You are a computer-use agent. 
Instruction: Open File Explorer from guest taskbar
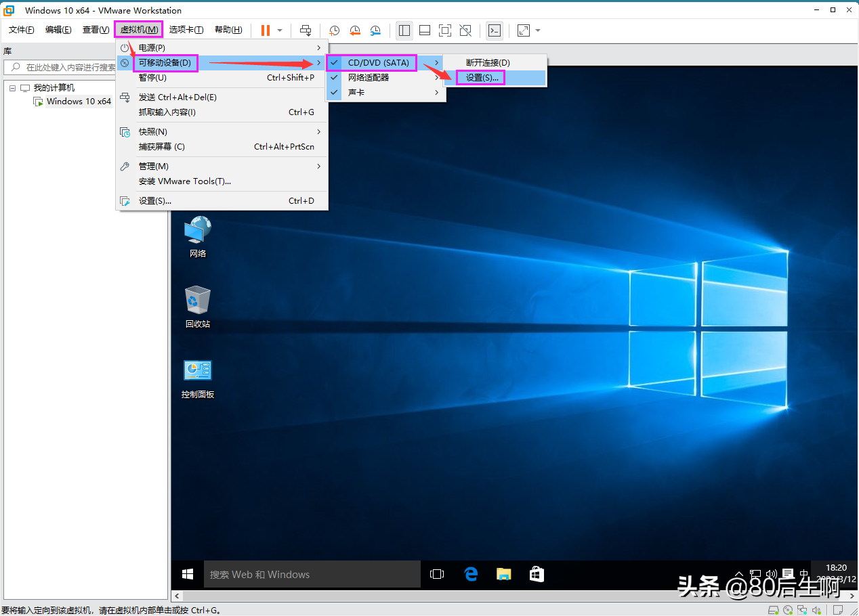(x=503, y=575)
